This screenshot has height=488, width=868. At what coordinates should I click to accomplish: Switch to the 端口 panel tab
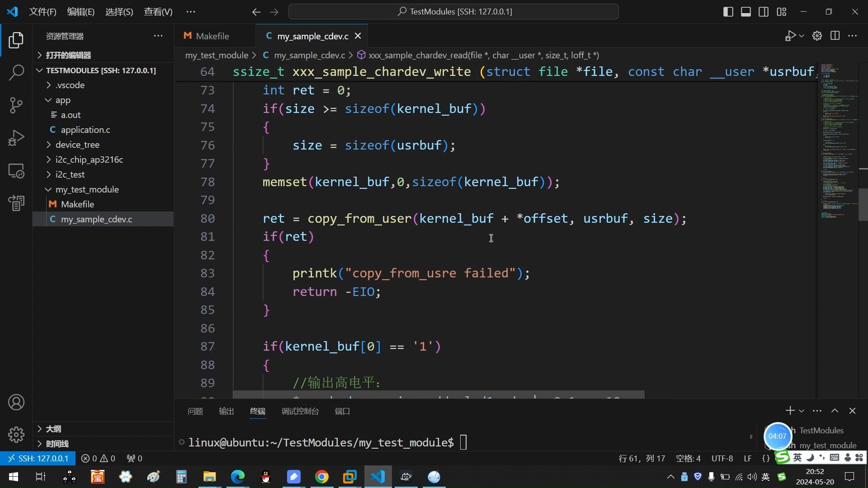(x=342, y=411)
